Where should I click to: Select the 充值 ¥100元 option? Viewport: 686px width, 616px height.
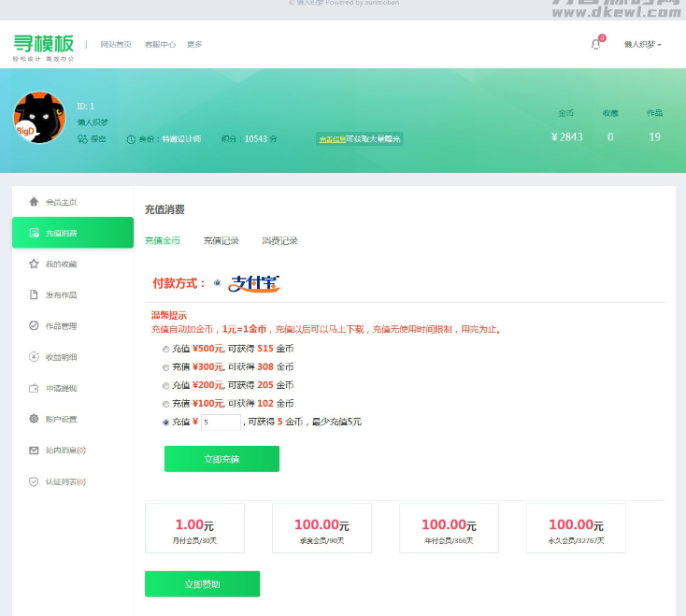coord(165,404)
